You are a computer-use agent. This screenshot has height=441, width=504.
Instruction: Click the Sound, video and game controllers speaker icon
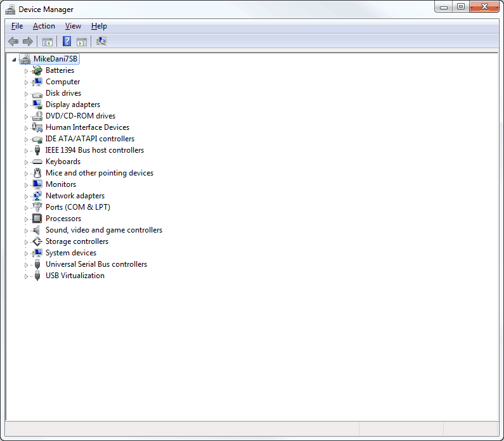[x=37, y=230]
